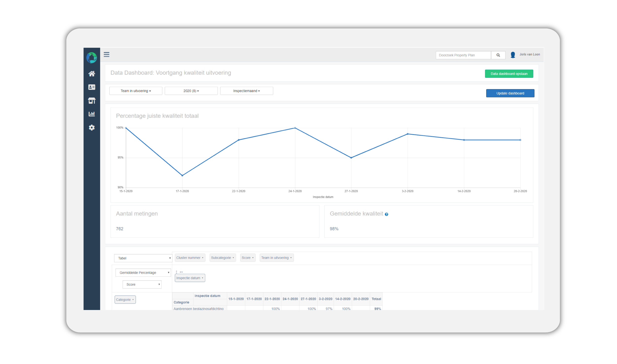Open the Score value dropdown
The image size is (617, 364).
(x=142, y=285)
